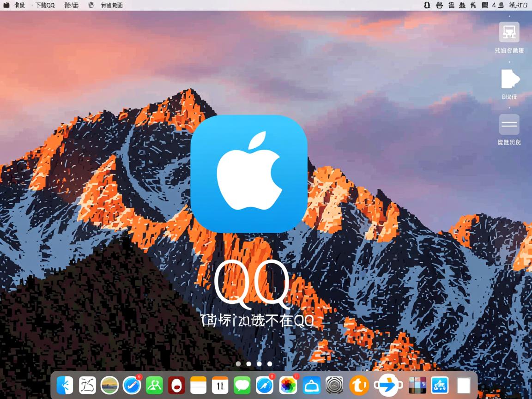Open the desktop icon with two horizontal lines

click(509, 124)
